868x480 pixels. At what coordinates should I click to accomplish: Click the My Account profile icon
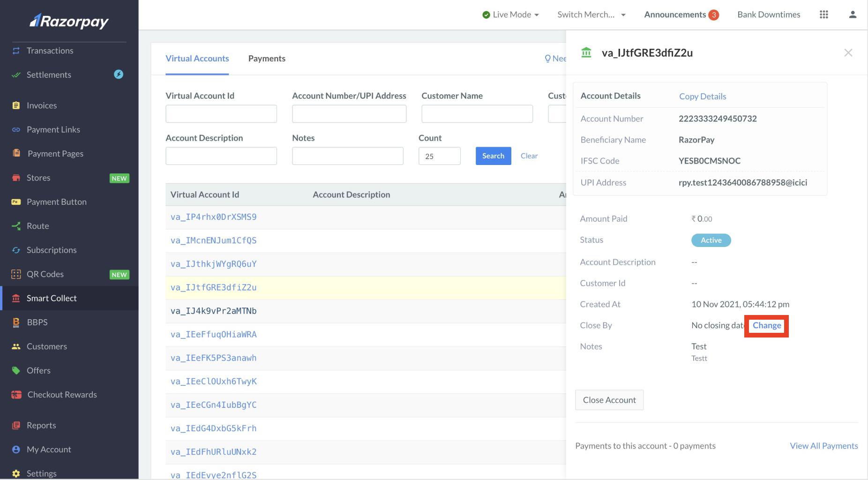[x=16, y=450]
